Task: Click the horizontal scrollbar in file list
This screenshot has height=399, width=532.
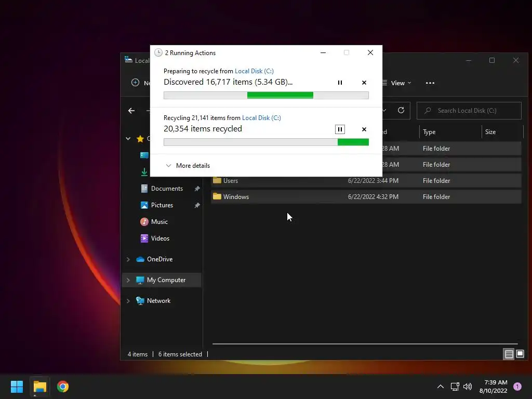Action: coord(365,344)
